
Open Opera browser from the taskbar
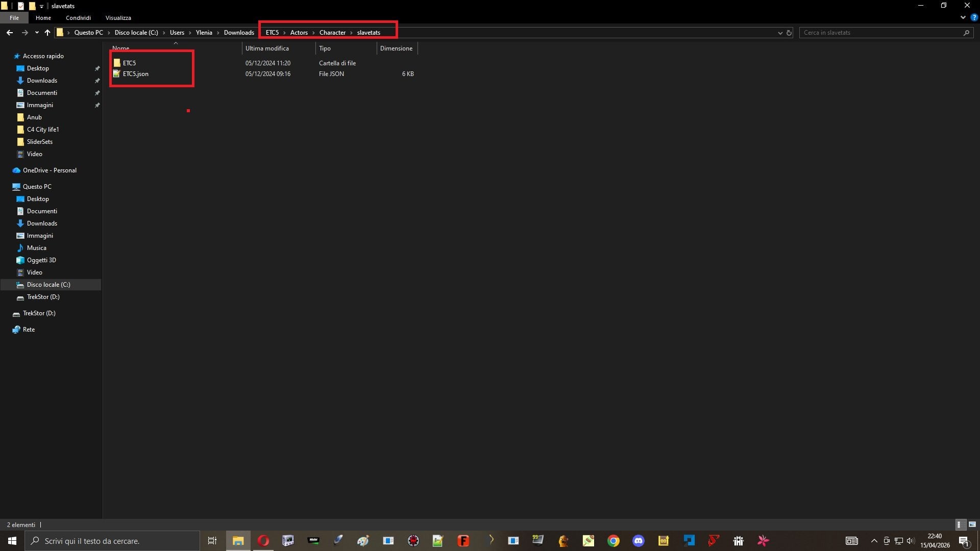(263, 541)
